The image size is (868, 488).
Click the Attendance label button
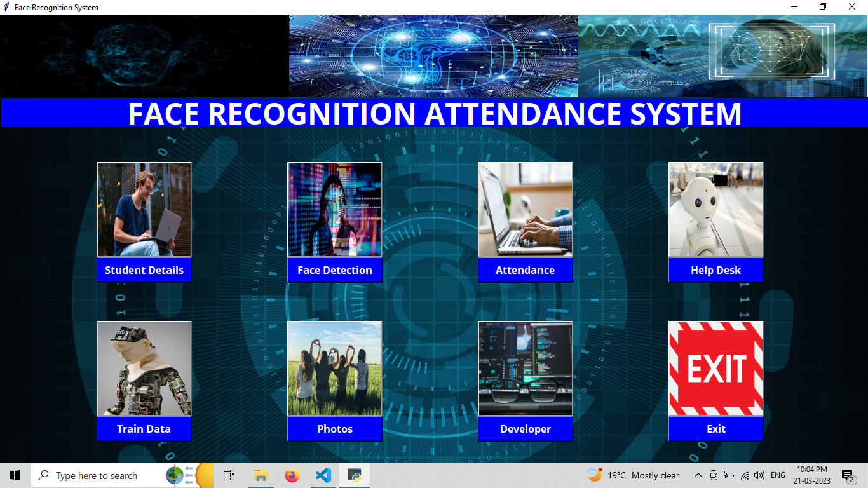coord(526,270)
